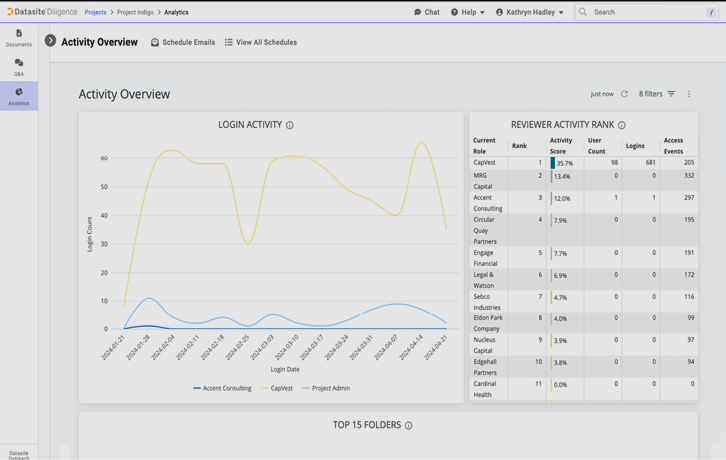Click the Login Activity info icon
The width and height of the screenshot is (726, 460).
(290, 126)
